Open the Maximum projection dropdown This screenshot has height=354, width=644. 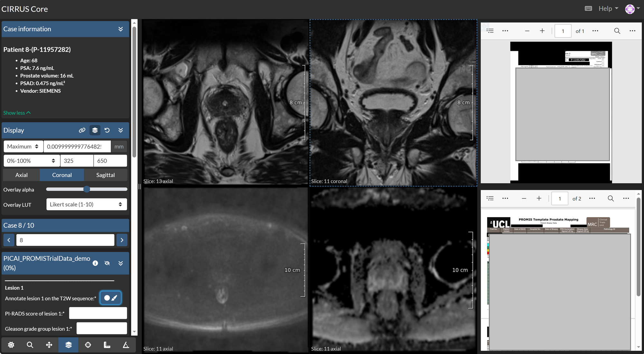23,147
